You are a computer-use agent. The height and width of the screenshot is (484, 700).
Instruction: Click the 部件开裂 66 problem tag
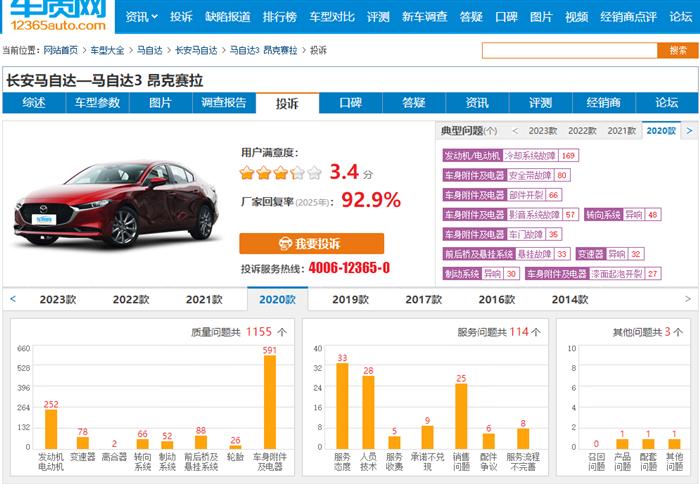pos(502,195)
